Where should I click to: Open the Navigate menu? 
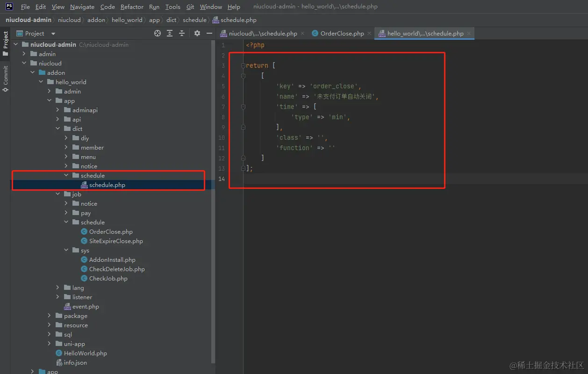[82, 7]
